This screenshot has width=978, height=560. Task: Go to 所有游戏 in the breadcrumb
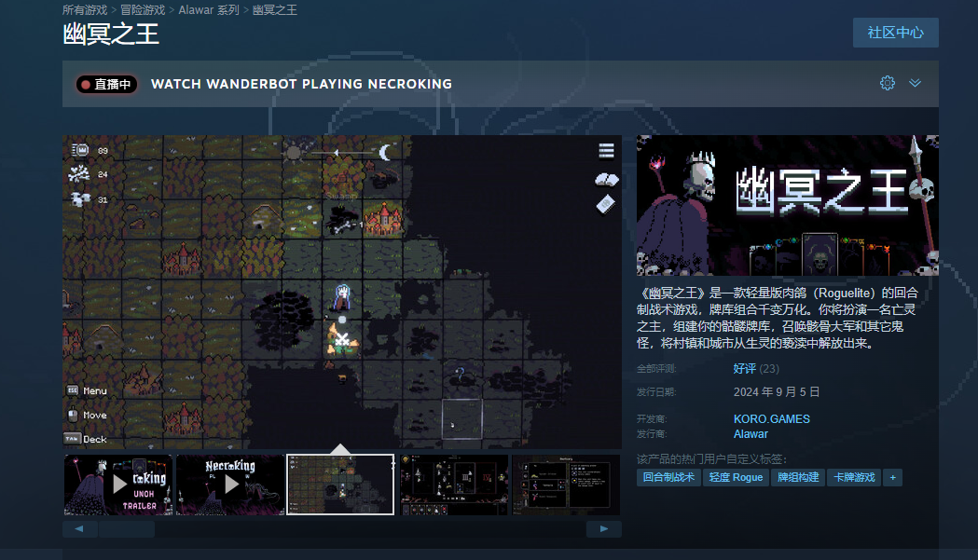[86, 9]
